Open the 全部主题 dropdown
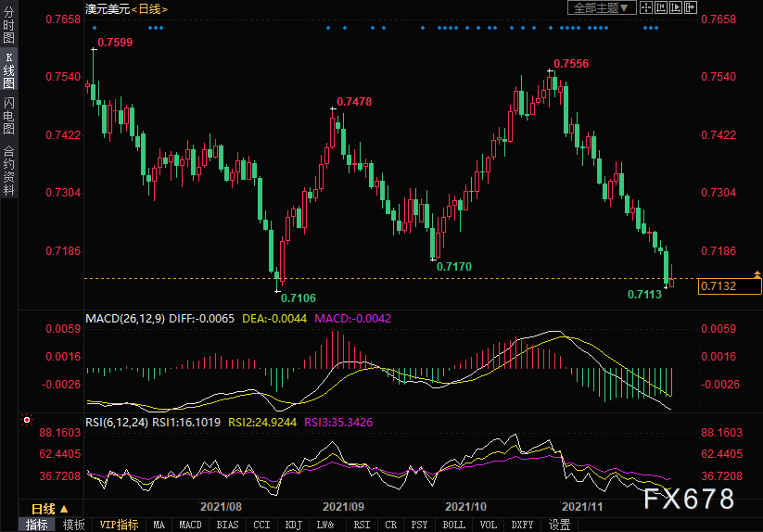The height and width of the screenshot is (532, 763). coord(601,7)
